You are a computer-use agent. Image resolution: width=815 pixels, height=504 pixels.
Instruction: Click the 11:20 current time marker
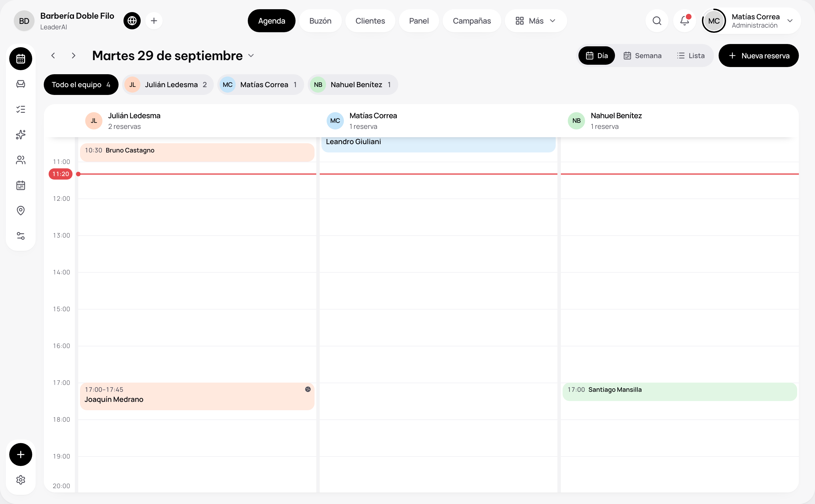pyautogui.click(x=61, y=174)
